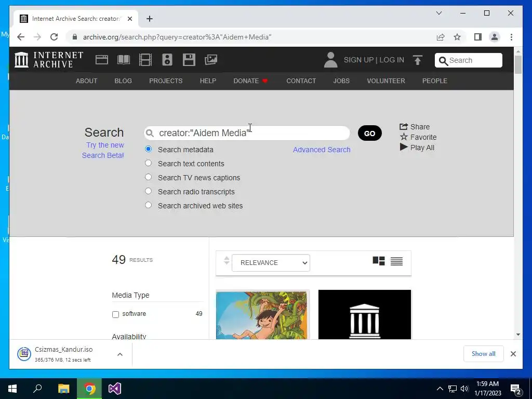Open the Video film-strip icon in header
The width and height of the screenshot is (532, 399).
[145, 60]
